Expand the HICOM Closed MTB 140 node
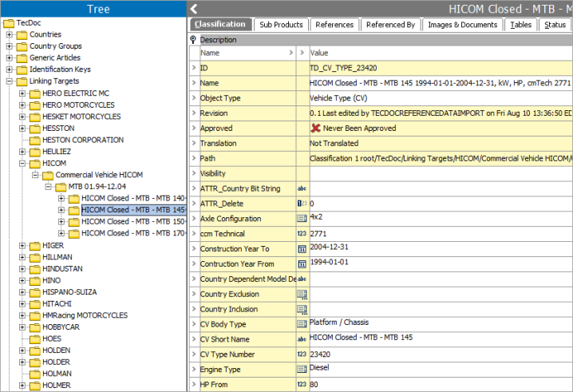 (61, 199)
